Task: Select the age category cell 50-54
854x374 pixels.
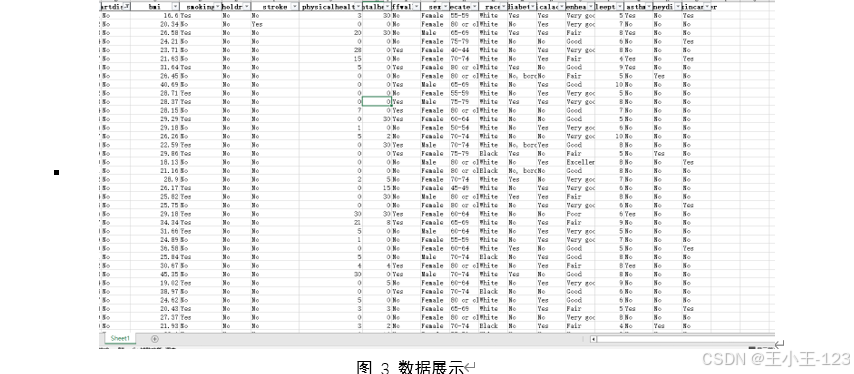Action: 464,127
